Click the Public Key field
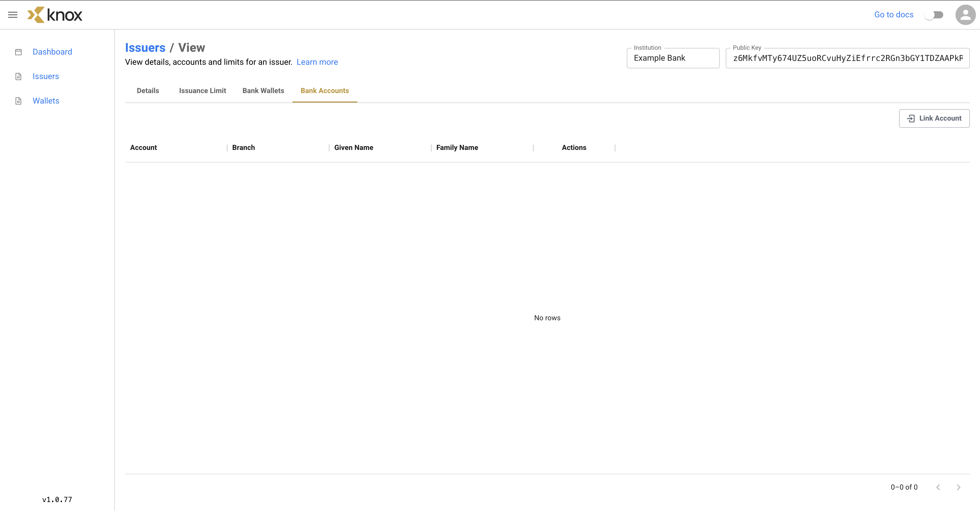This screenshot has width=980, height=511. [x=847, y=58]
